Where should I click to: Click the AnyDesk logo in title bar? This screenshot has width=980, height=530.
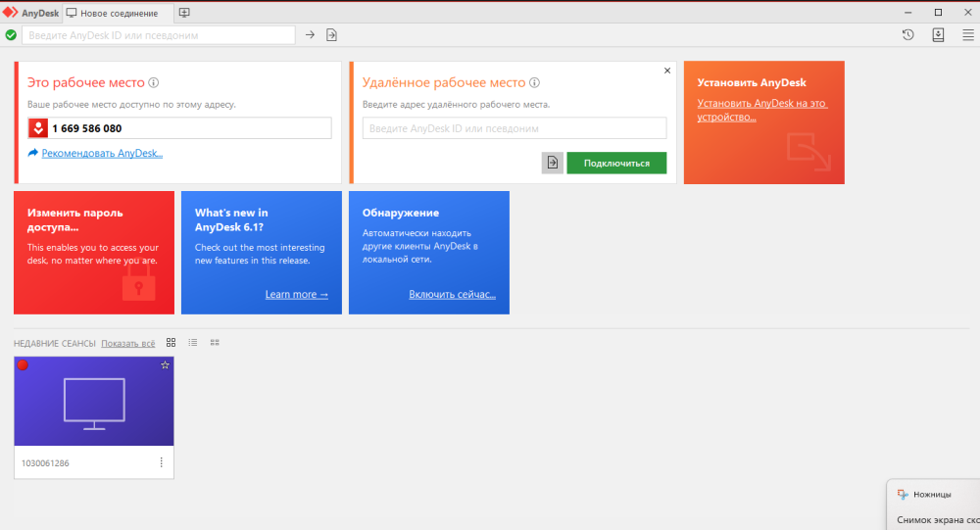(11, 13)
